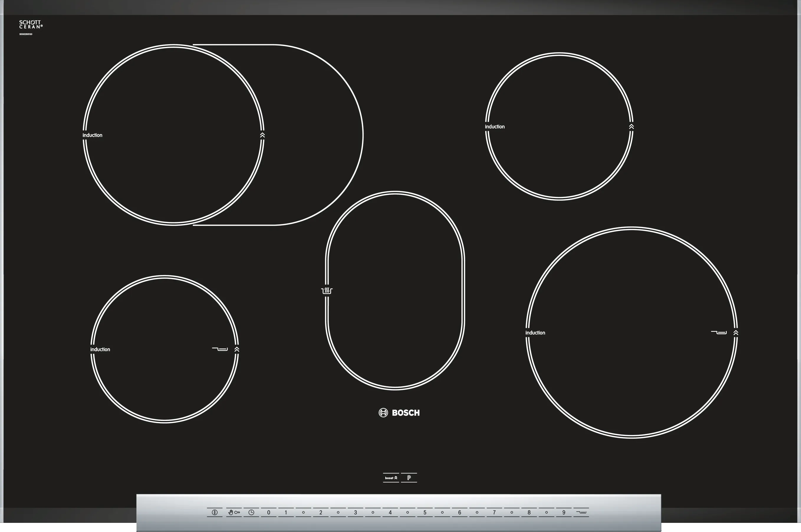801x532 pixels.
Task: Tap the half-step dot between 7 and 8
Action: tap(511, 512)
